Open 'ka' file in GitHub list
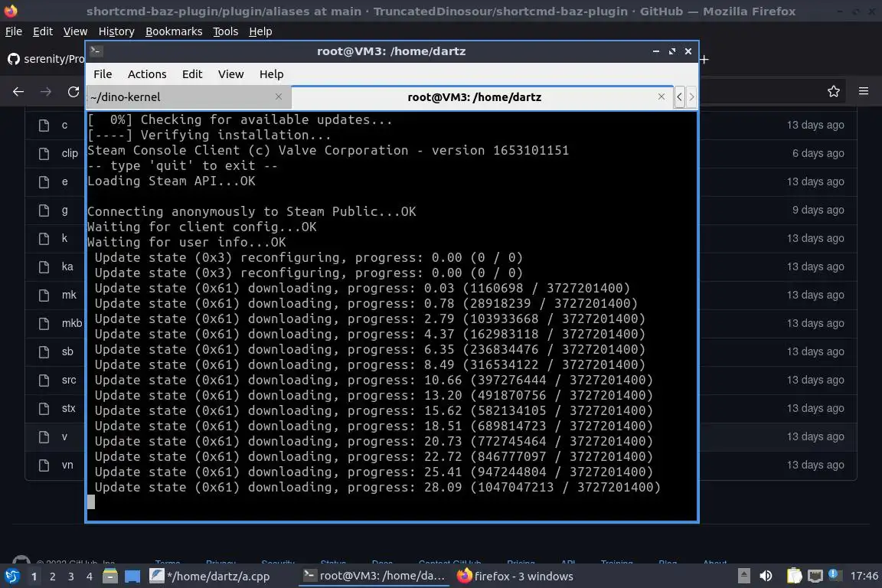 click(67, 266)
